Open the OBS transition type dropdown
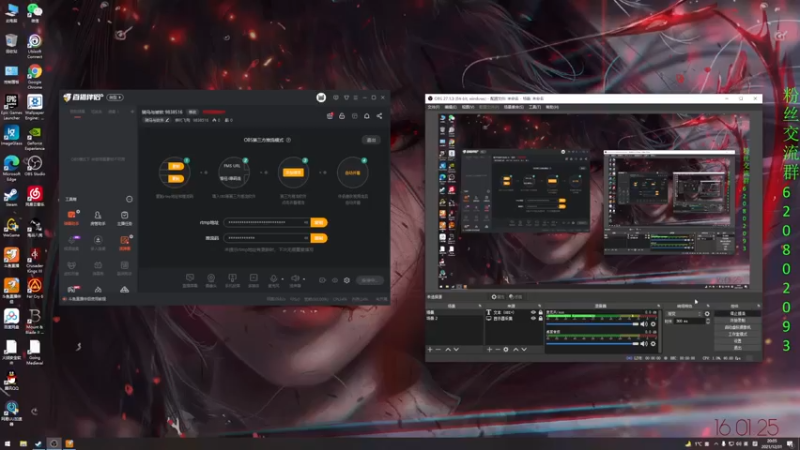 pyautogui.click(x=684, y=314)
